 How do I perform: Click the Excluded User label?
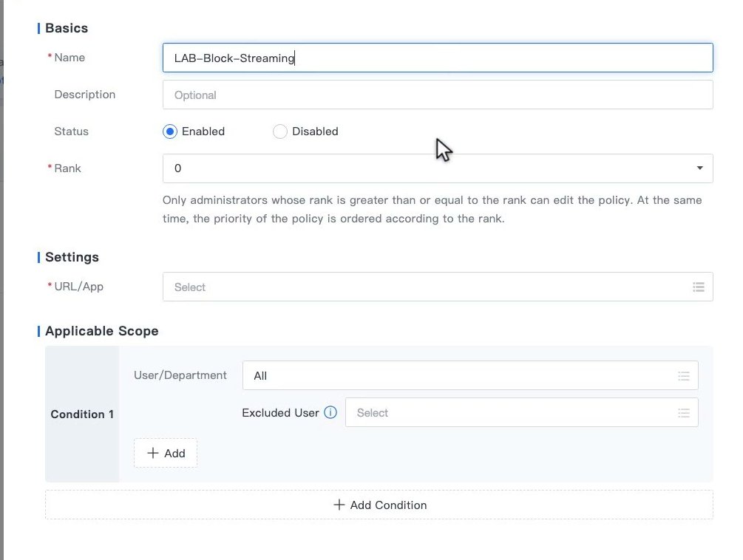click(280, 413)
